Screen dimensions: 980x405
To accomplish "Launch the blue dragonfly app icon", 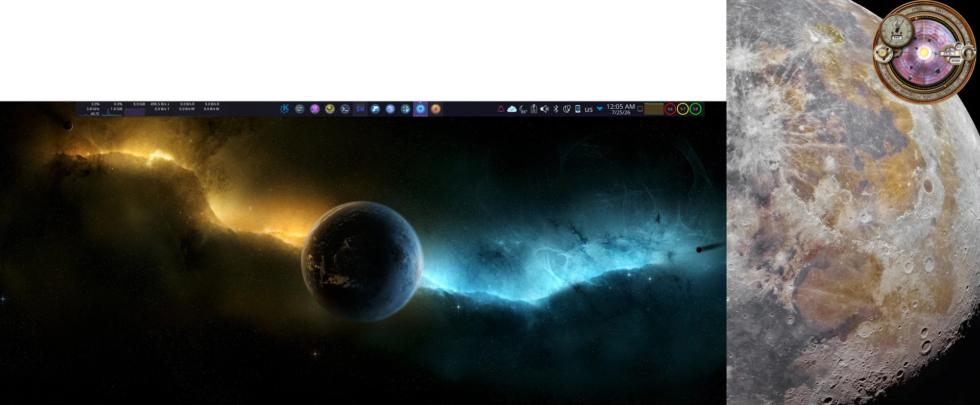I will [390, 109].
